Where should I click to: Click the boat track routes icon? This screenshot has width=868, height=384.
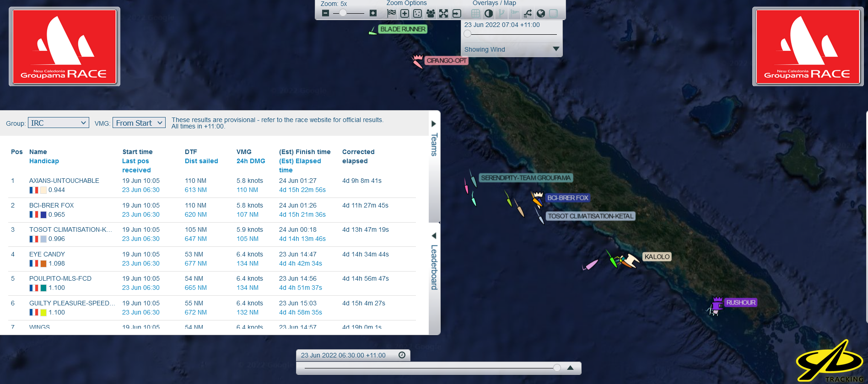528,13
